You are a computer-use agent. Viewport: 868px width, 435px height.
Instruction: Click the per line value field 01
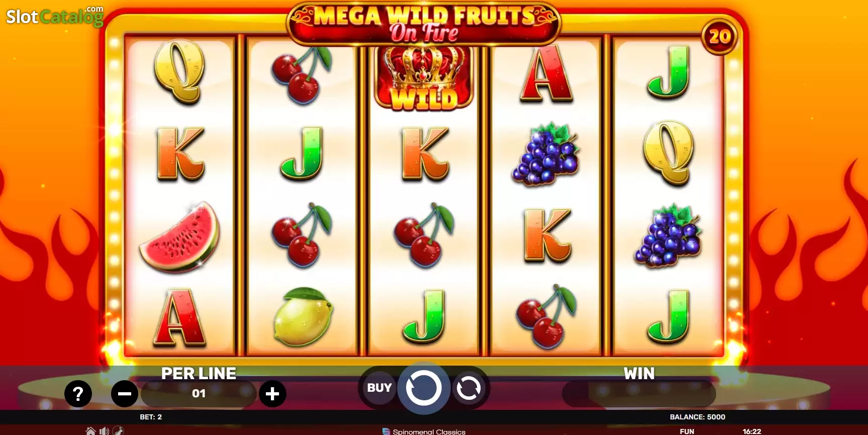199,394
